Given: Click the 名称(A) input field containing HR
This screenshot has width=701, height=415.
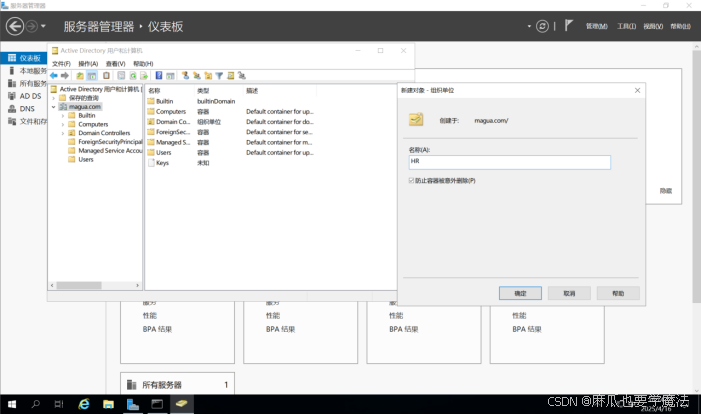Looking at the screenshot, I should tap(509, 162).
